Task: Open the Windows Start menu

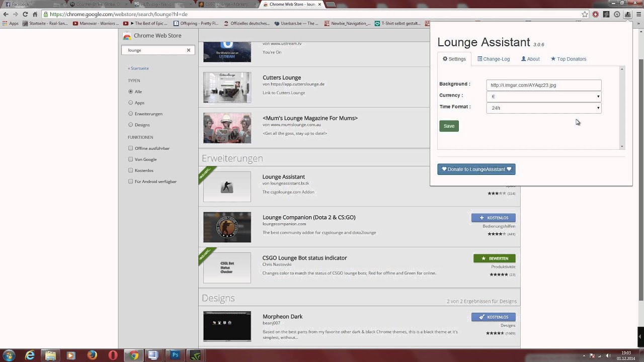Action: tap(9, 355)
